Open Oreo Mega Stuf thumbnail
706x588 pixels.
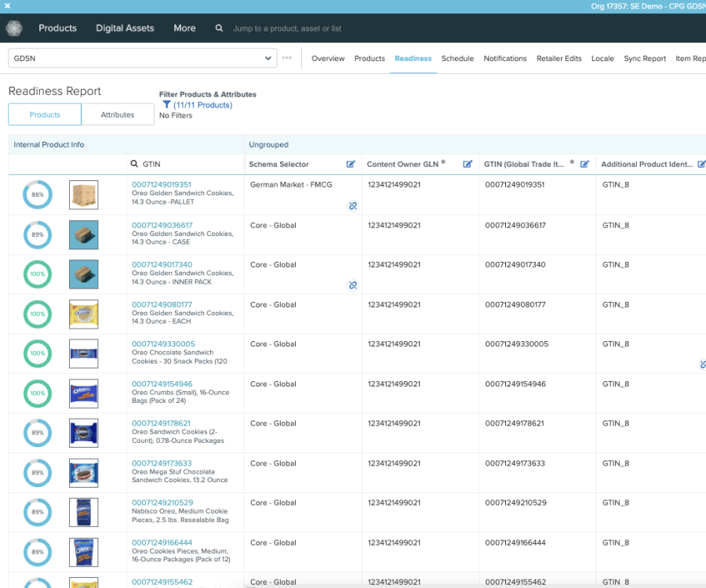[84, 473]
